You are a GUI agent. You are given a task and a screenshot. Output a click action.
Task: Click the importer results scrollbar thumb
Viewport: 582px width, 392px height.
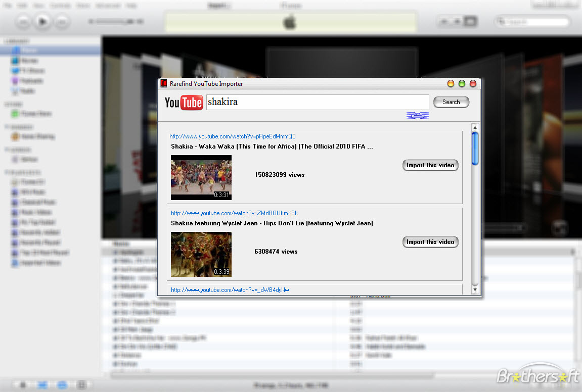475,149
